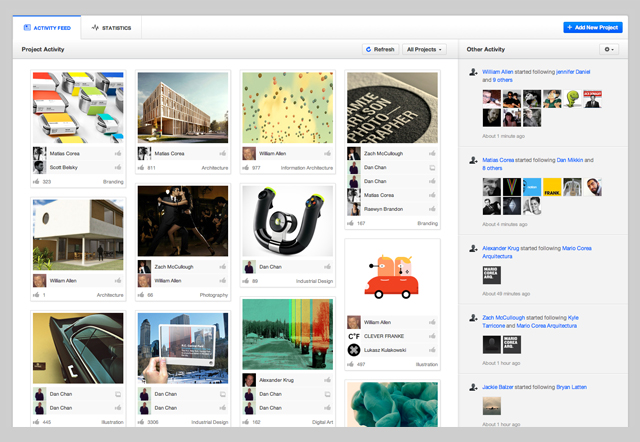Image resolution: width=640 pixels, height=442 pixels.
Task: Click the CLEVER FRANKE logo icon
Action: click(x=353, y=336)
